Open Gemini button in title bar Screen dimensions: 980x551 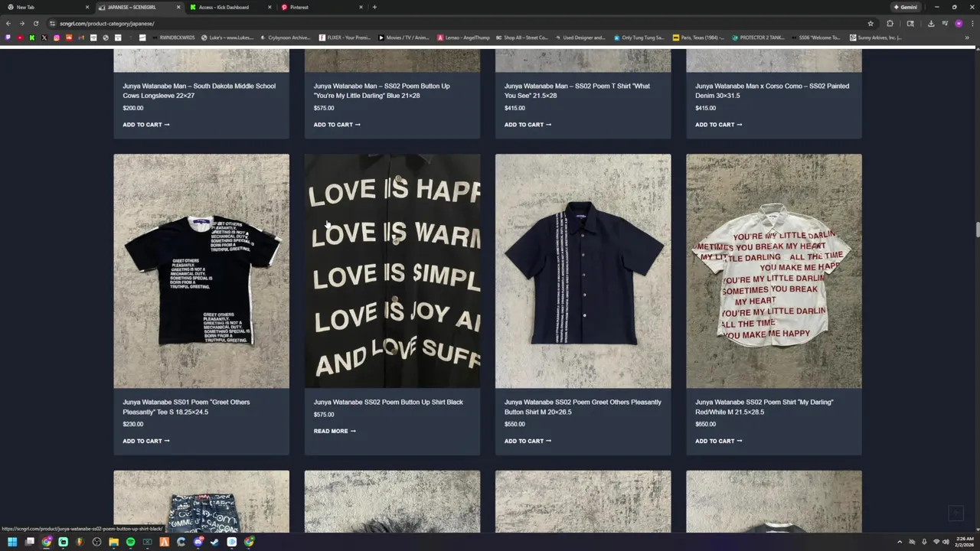906,7
